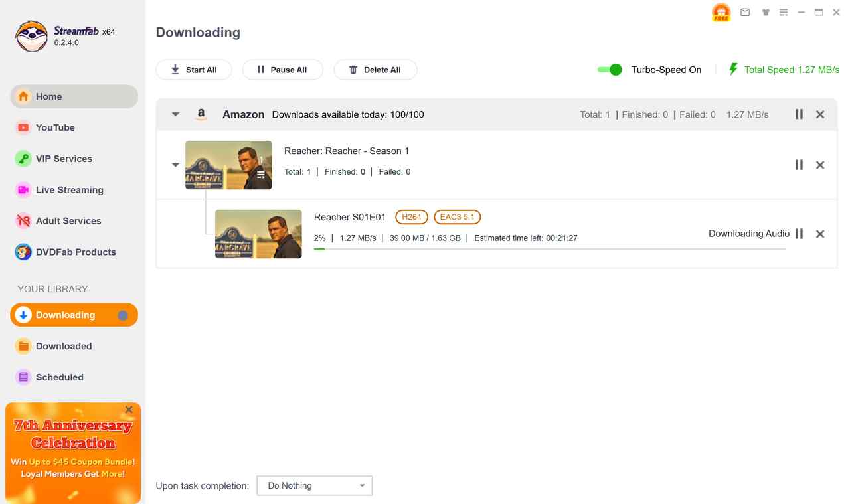Screen dimensions: 850x504
Task: Click the Reacher Season 1 thumbnail
Action: [228, 165]
